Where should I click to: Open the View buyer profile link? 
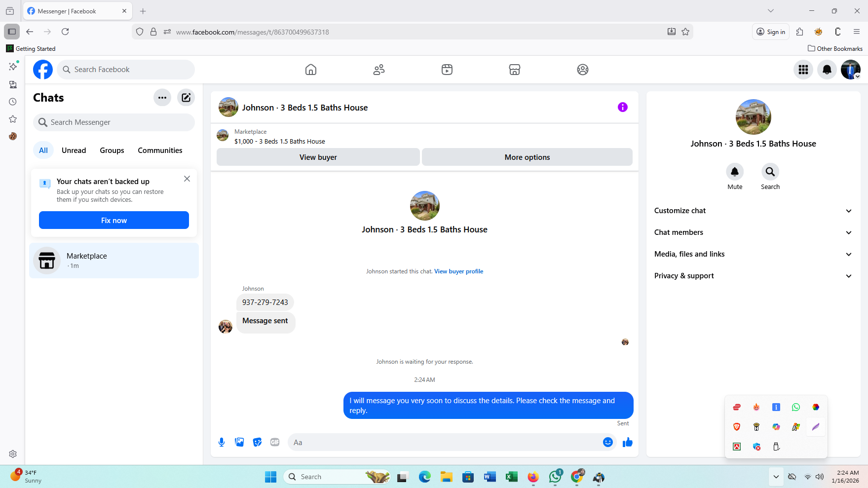point(458,271)
